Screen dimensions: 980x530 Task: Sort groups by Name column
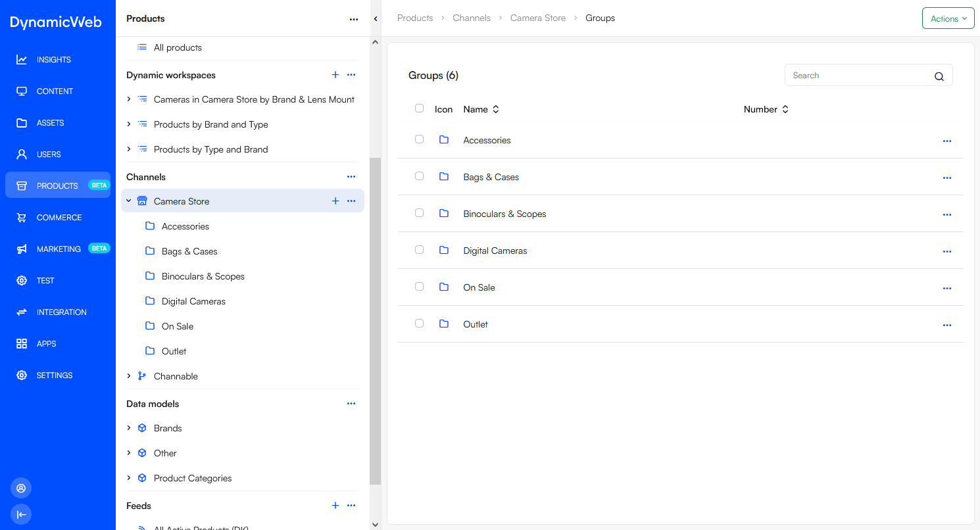coord(481,109)
